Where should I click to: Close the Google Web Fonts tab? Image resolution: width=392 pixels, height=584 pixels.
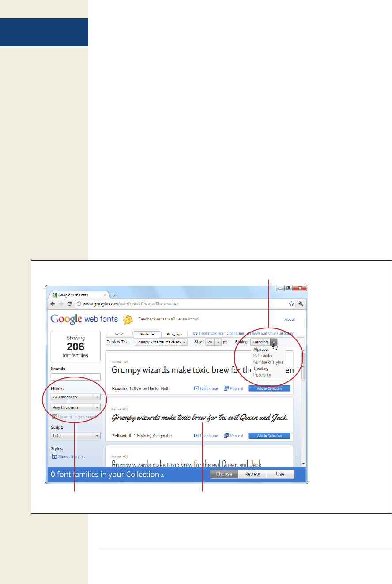(105, 294)
